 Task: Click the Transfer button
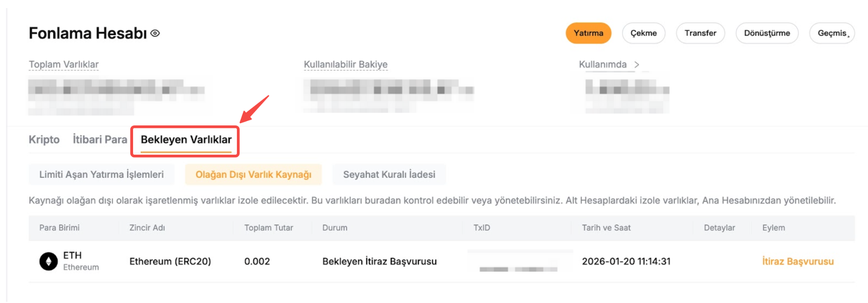(x=700, y=33)
